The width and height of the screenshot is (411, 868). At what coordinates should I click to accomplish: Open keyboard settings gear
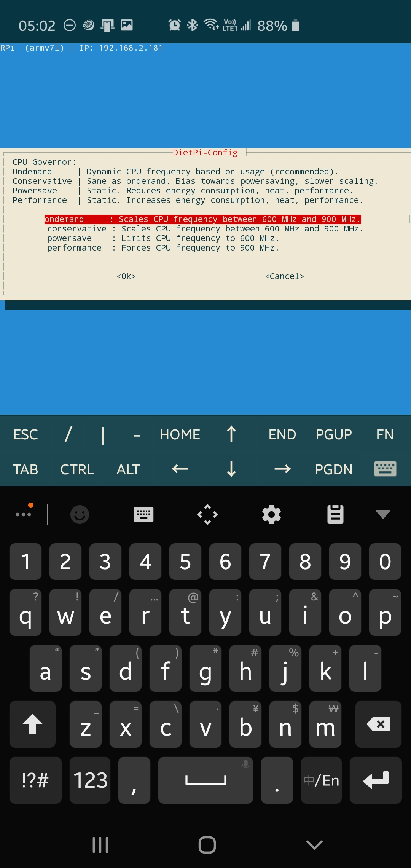pyautogui.click(x=271, y=514)
